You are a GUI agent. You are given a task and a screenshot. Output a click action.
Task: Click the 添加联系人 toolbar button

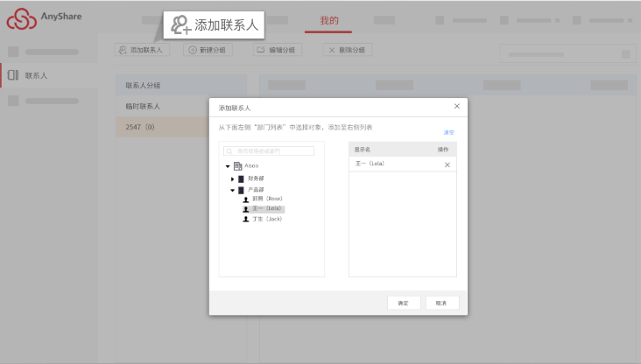coord(142,51)
